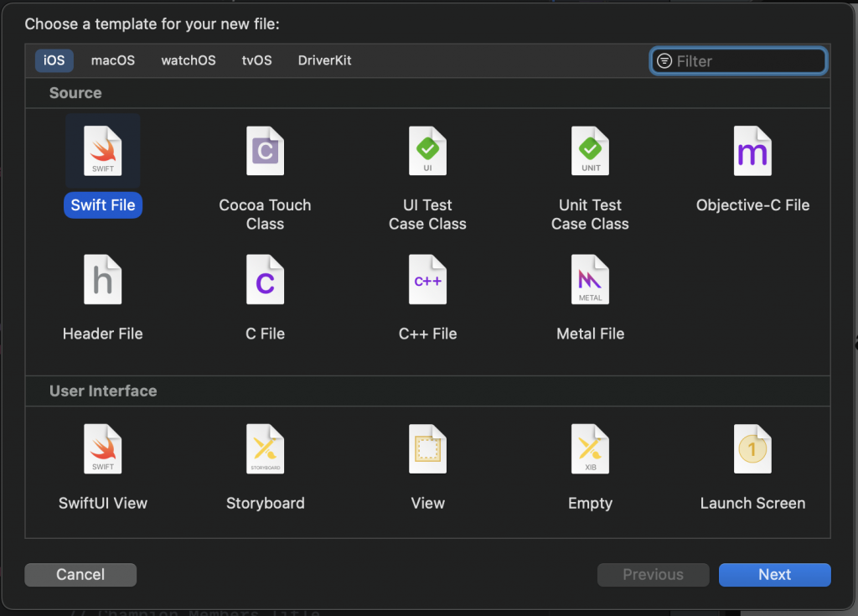Choose the Objective-C File icon

753,151
